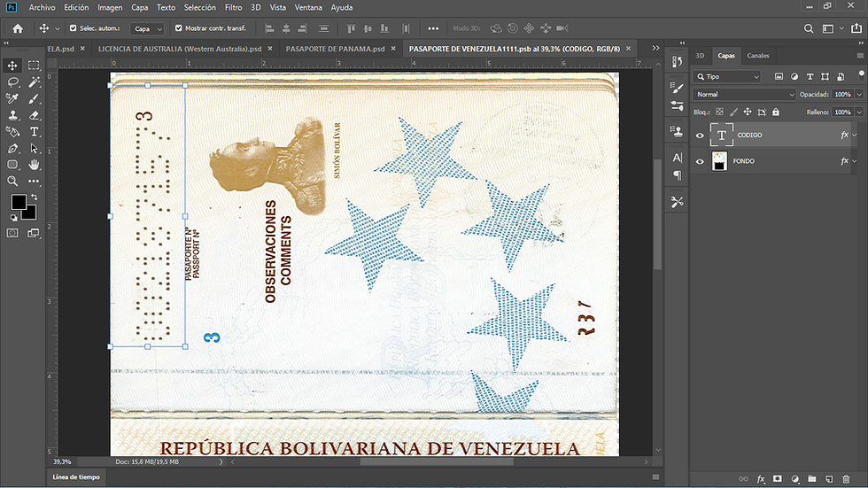868x488 pixels.
Task: Toggle Quick Mask mode
Action: coord(12,233)
